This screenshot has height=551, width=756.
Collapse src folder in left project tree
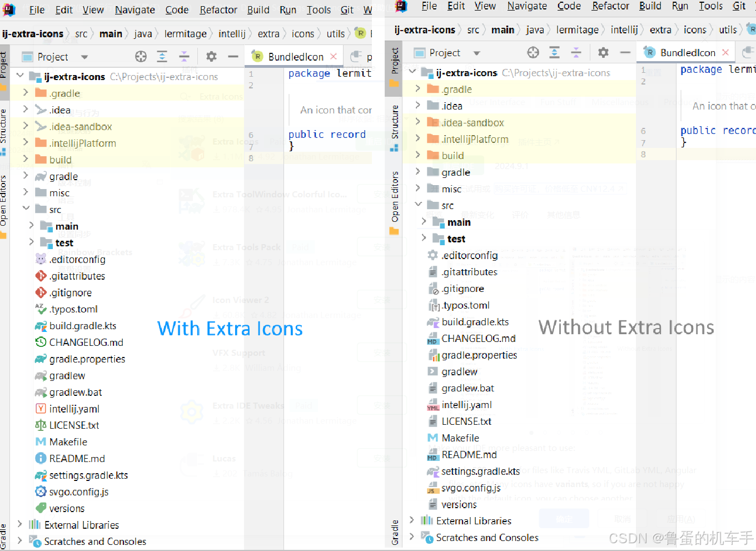pos(26,209)
